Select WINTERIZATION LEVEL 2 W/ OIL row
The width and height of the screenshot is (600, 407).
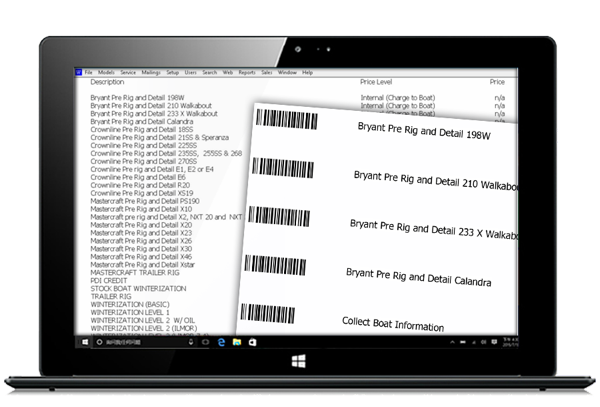(x=142, y=321)
